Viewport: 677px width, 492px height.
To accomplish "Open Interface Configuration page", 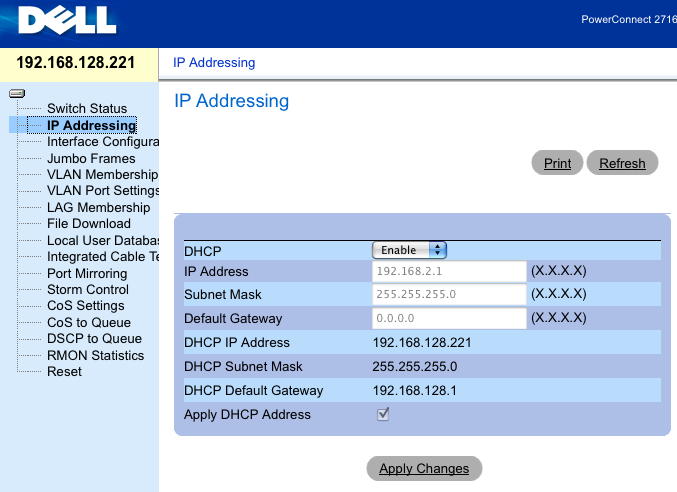I will coord(103,142).
